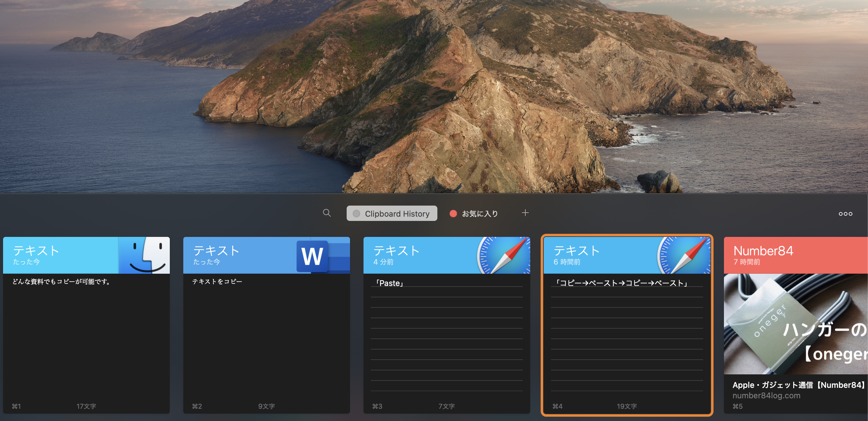
Task: Click the 7 時間前 timestamp
Action: point(747,262)
